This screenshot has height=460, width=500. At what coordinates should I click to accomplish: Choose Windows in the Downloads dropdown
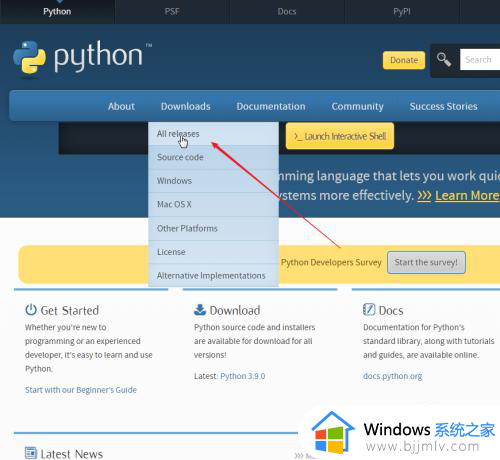tap(213, 181)
